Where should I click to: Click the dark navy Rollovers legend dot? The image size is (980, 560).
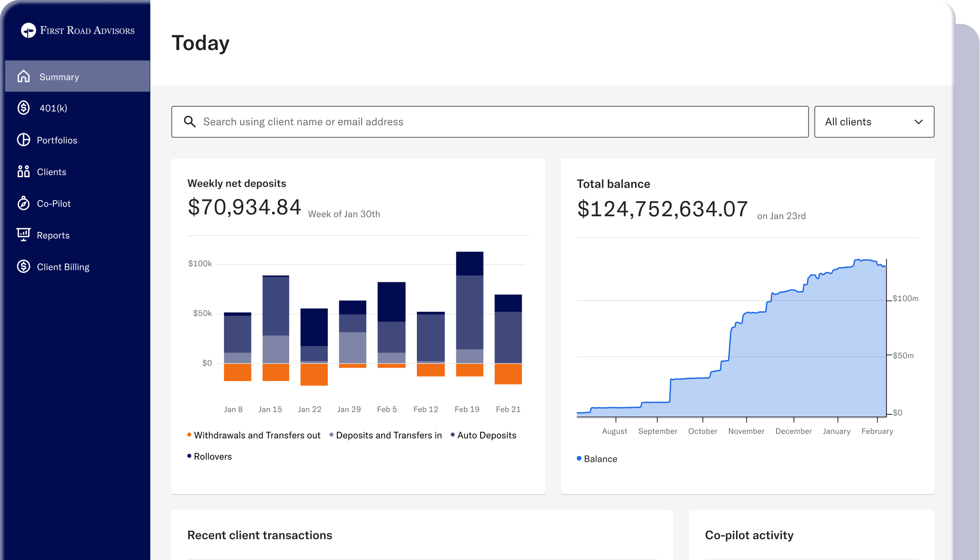pos(189,456)
